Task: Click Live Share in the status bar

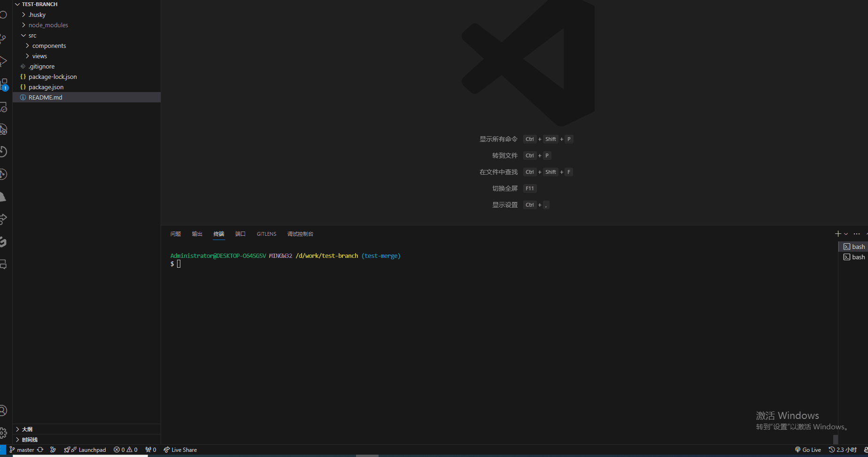Action: click(x=180, y=449)
